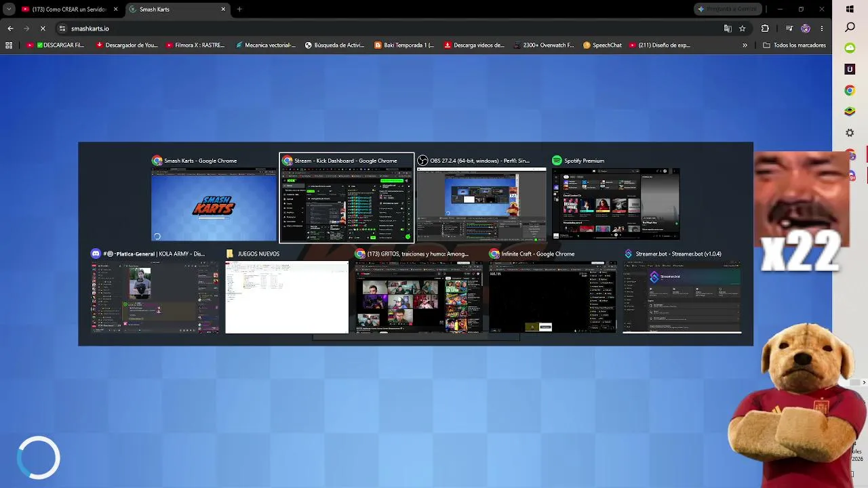Screen dimensions: 868x488
Task: Open the apps grid in bookmarks bar
Action: pyautogui.click(x=9, y=45)
